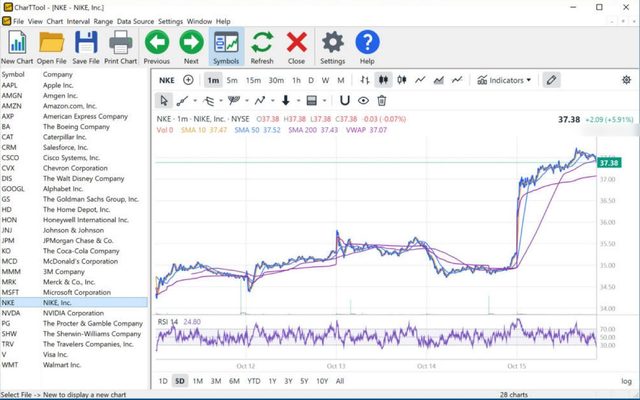Toggle the Symbols panel toolbar button
This screenshot has width=640, height=400.
(226, 47)
